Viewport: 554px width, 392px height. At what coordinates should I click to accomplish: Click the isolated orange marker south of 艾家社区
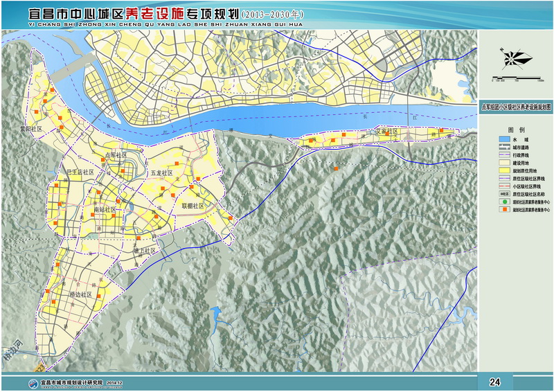(x=337, y=169)
